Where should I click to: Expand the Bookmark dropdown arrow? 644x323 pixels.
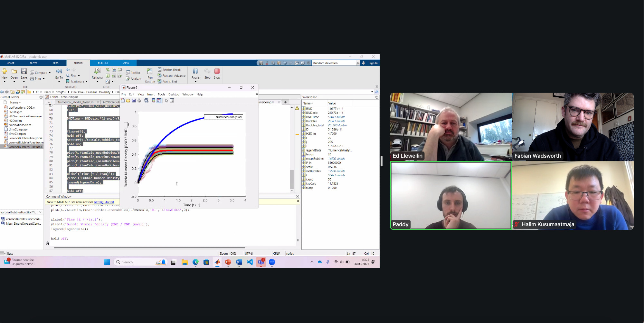[x=86, y=82]
